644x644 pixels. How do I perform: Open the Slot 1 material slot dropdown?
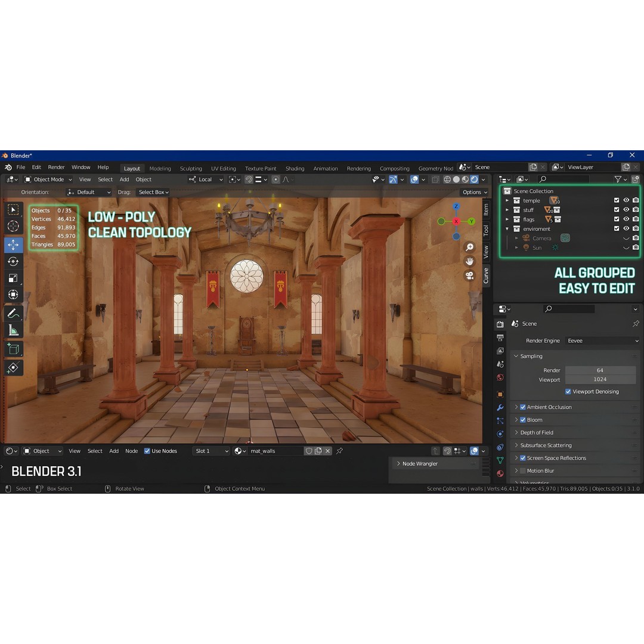click(210, 451)
